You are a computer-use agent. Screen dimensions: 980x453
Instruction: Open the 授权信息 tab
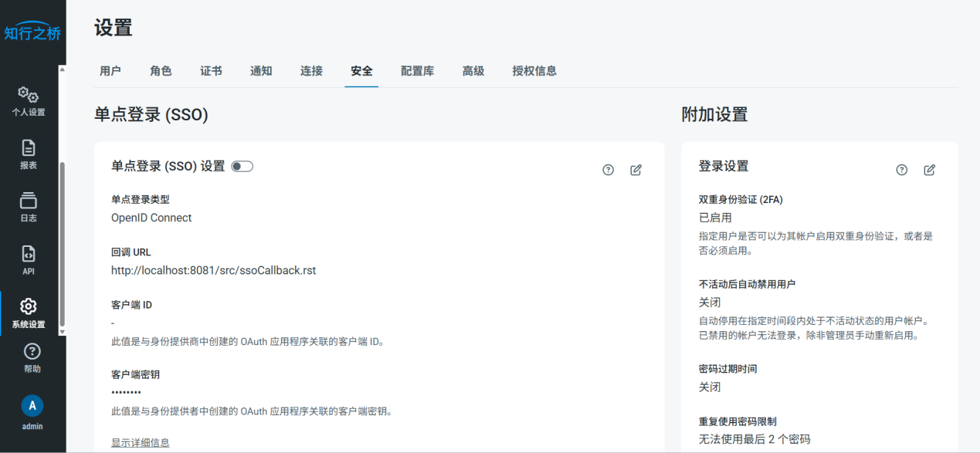[534, 71]
